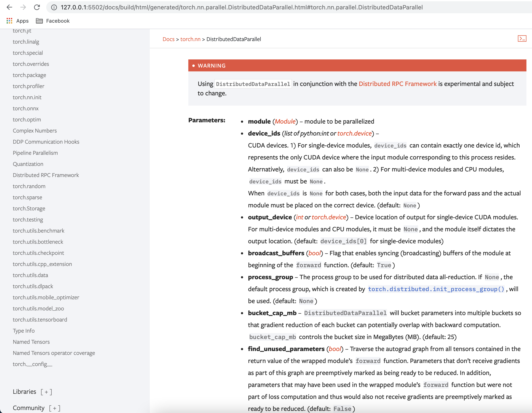Expand the Libraries section

(x=46, y=392)
